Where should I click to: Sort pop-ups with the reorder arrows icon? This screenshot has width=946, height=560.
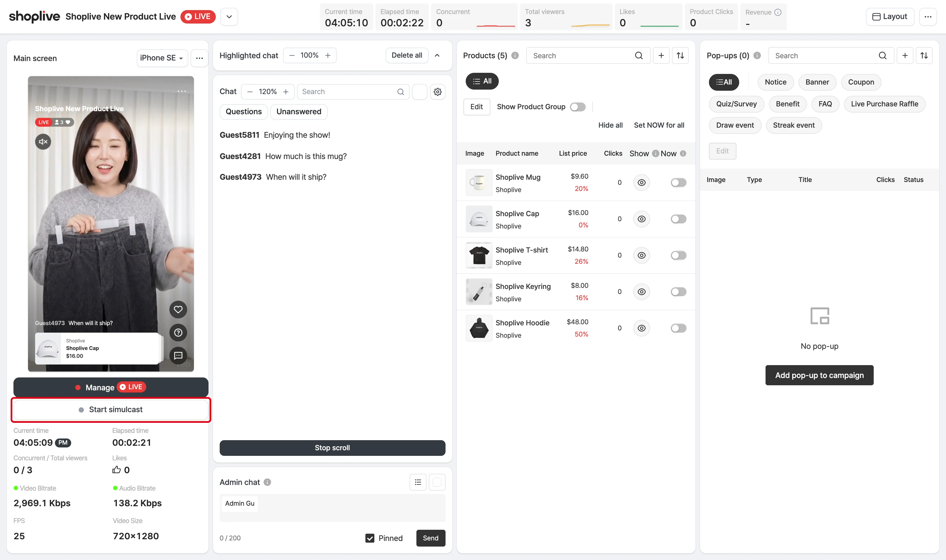point(924,55)
